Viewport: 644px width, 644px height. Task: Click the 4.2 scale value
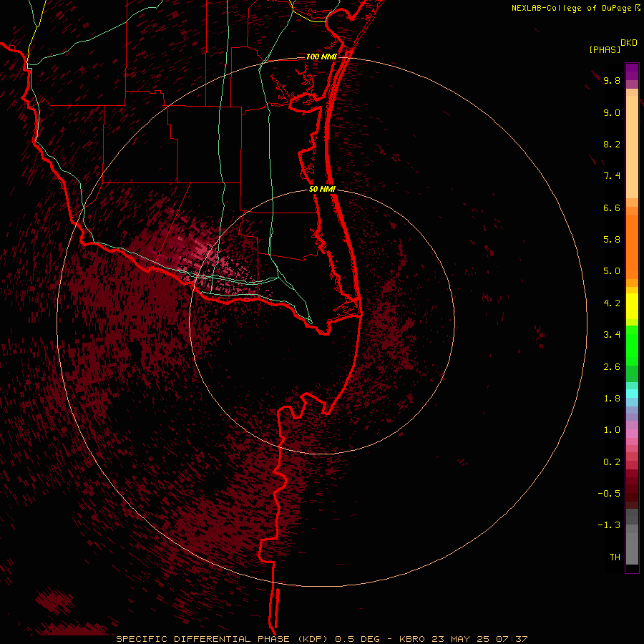612,303
